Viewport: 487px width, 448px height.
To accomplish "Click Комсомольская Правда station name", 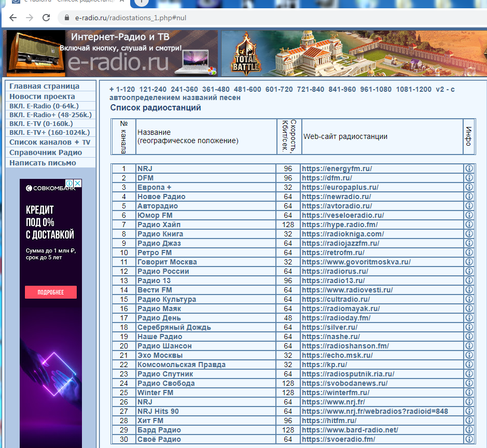I will [x=182, y=365].
